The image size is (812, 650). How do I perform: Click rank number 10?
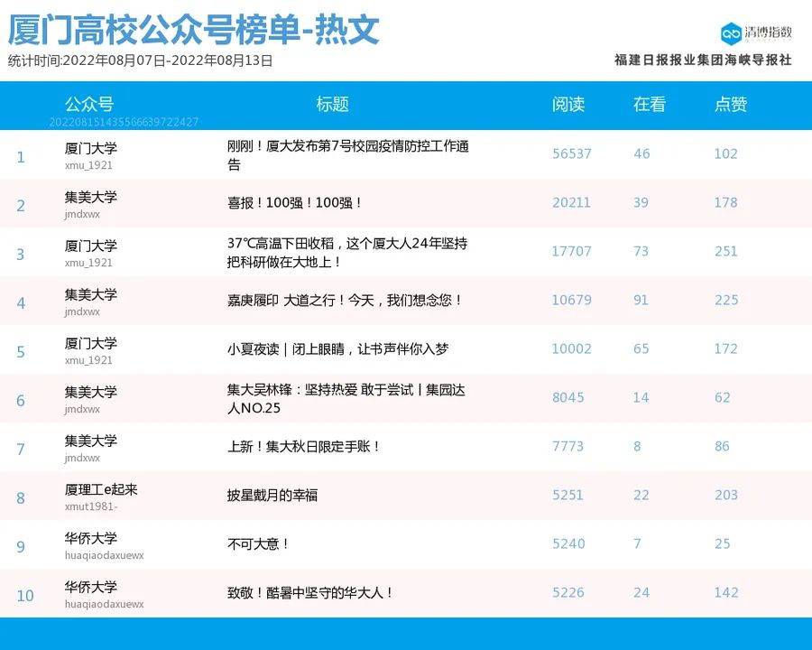(25, 596)
